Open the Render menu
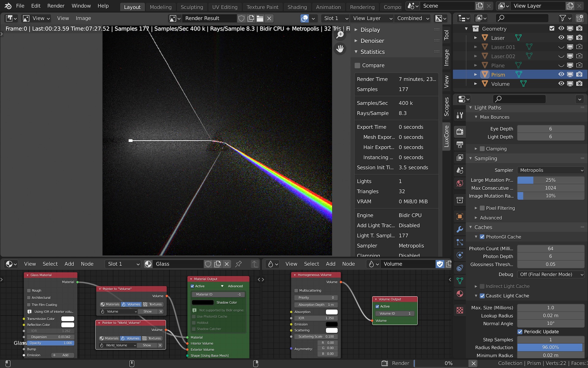The height and width of the screenshot is (368, 588). click(x=56, y=6)
